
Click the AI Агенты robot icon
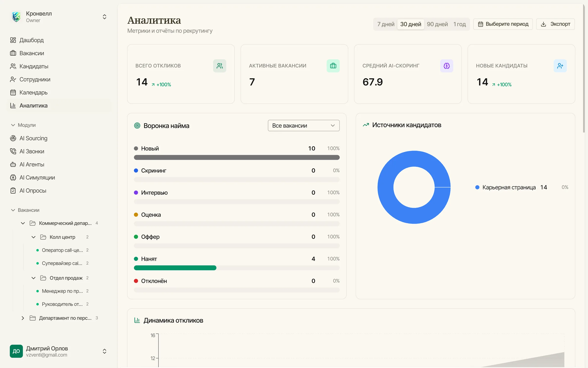point(13,164)
